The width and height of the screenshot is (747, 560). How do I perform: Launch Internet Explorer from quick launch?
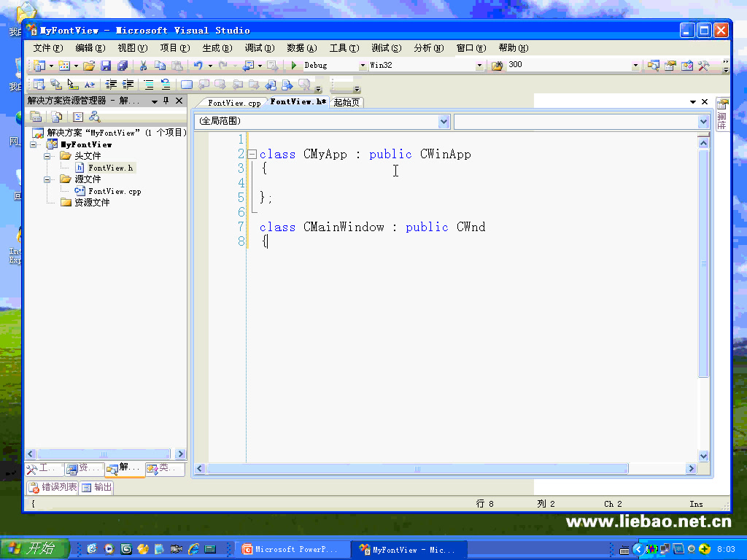click(x=193, y=549)
